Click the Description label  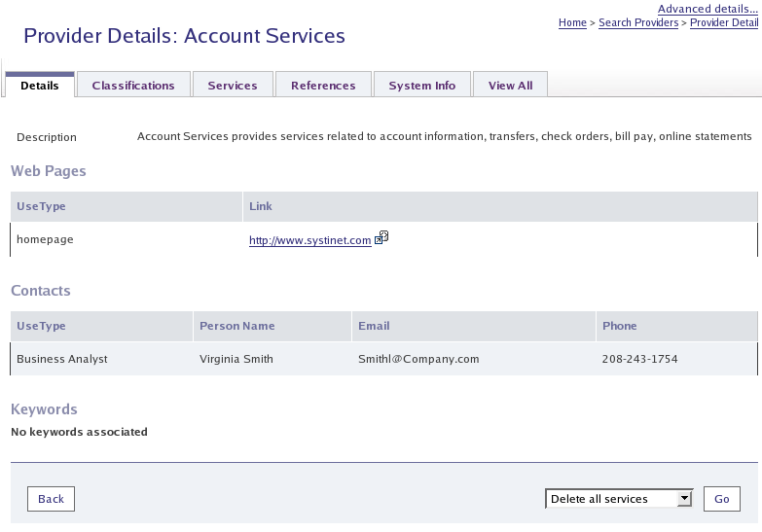point(46,137)
